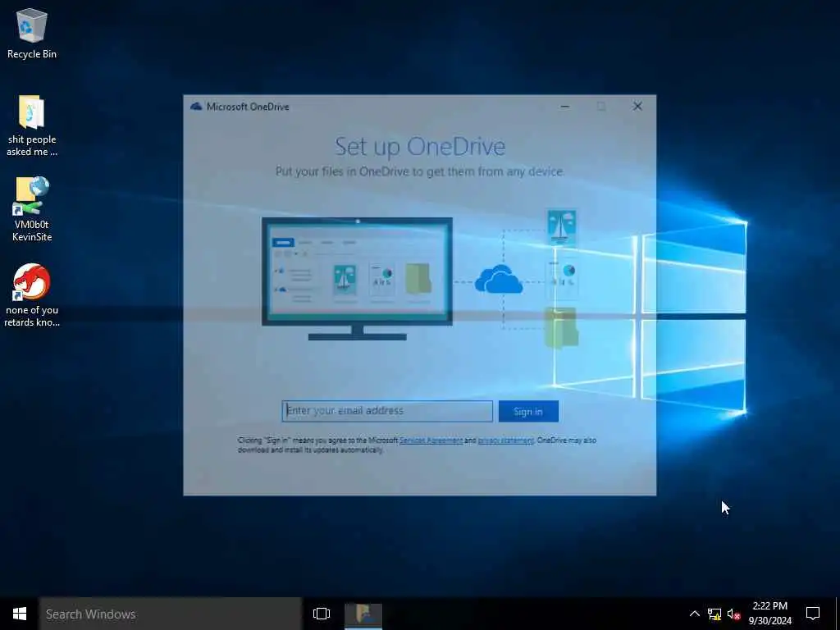
Task: Click the blue cloud illustration in OneDrive
Action: point(498,279)
